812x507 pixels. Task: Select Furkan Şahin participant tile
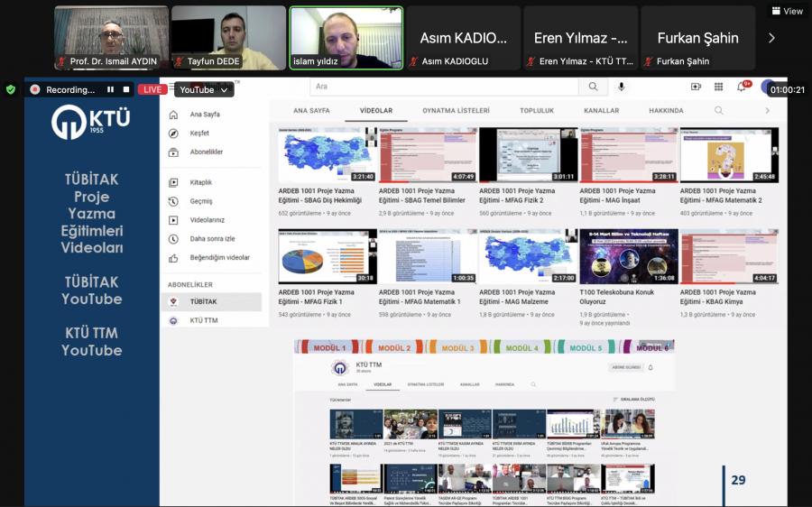(698, 38)
